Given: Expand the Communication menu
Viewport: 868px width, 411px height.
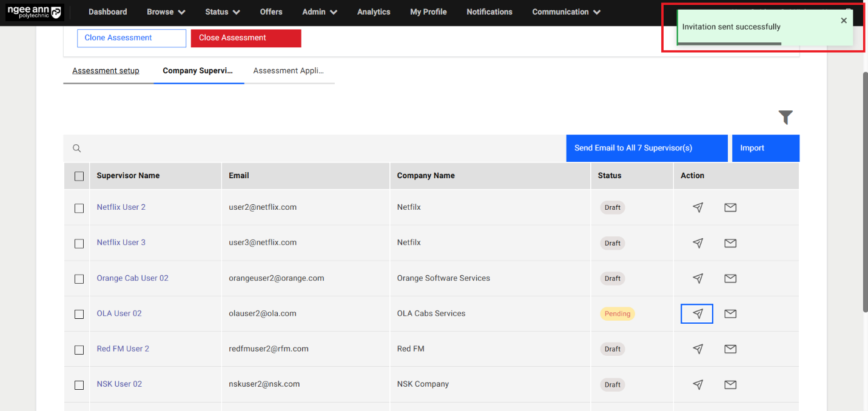Looking at the screenshot, I should 566,12.
